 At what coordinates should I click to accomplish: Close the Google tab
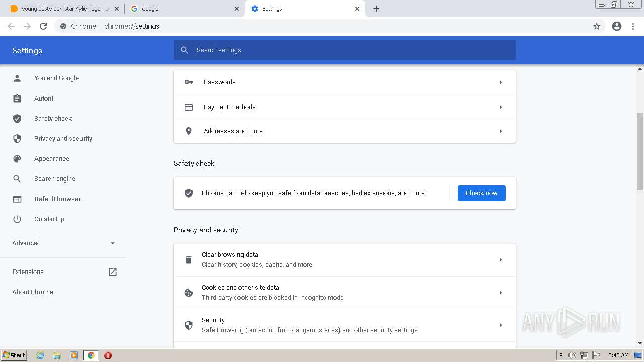click(237, 9)
